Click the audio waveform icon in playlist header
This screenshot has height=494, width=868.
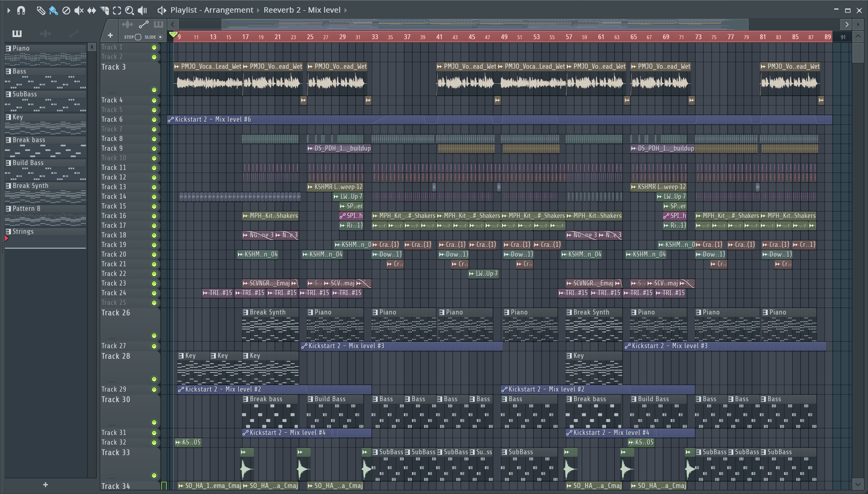(x=127, y=24)
